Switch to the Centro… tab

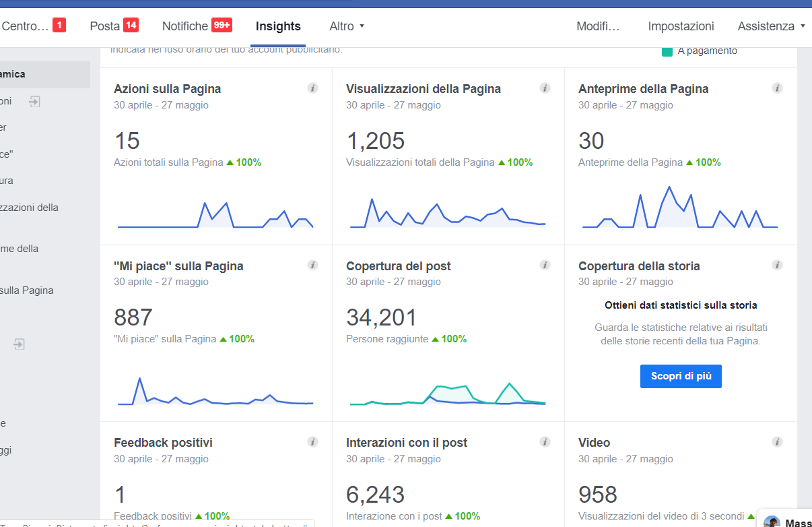pos(34,26)
